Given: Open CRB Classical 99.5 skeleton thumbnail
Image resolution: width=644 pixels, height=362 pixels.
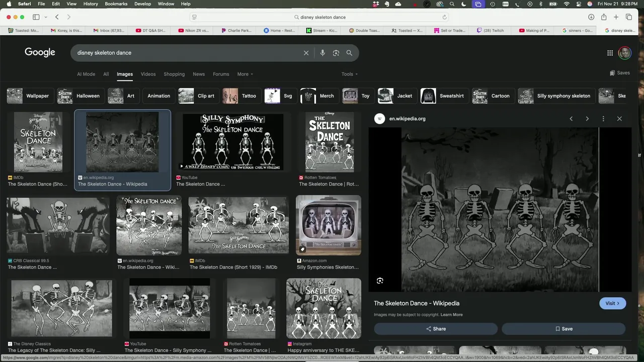Looking at the screenshot, I should tap(57, 225).
